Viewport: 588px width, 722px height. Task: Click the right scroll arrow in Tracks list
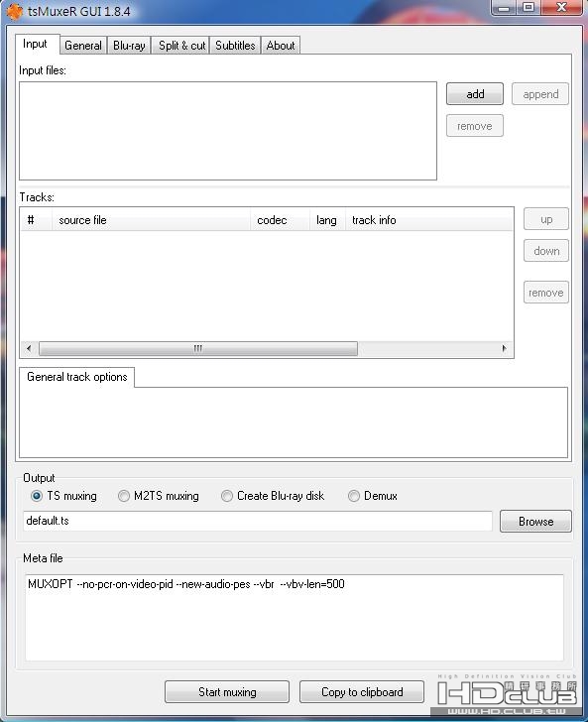click(x=504, y=348)
